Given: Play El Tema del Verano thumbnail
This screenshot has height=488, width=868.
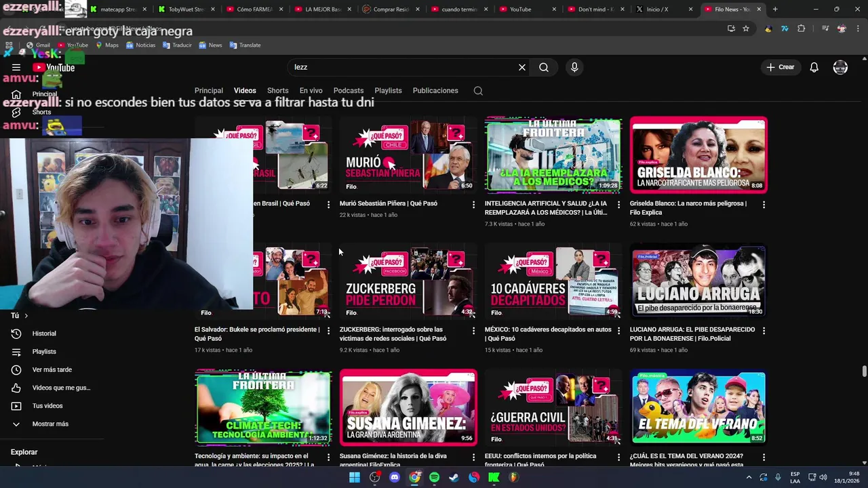Looking at the screenshot, I should (698, 407).
